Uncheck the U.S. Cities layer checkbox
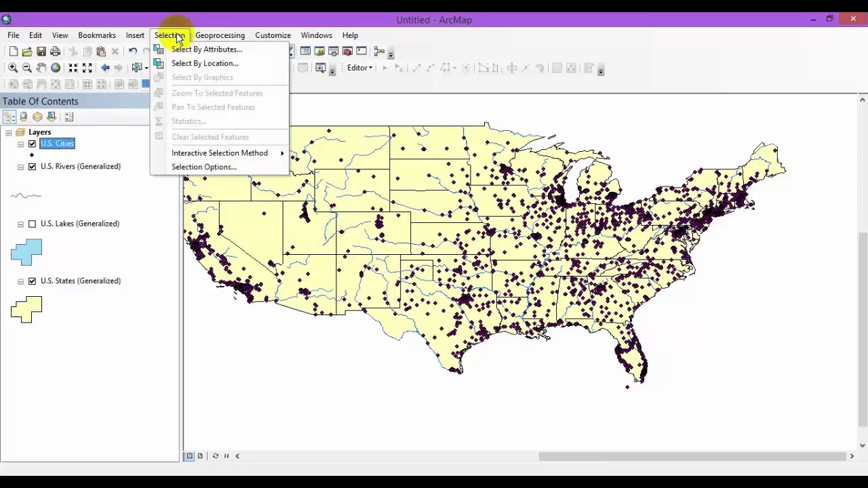The width and height of the screenshot is (868, 488). click(32, 144)
